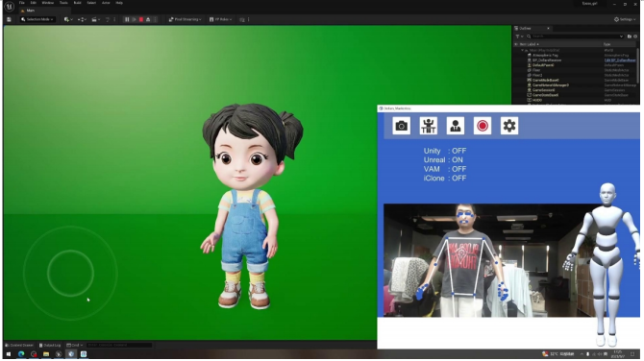
Task: Open the Content Drawer
Action: [x=19, y=345]
